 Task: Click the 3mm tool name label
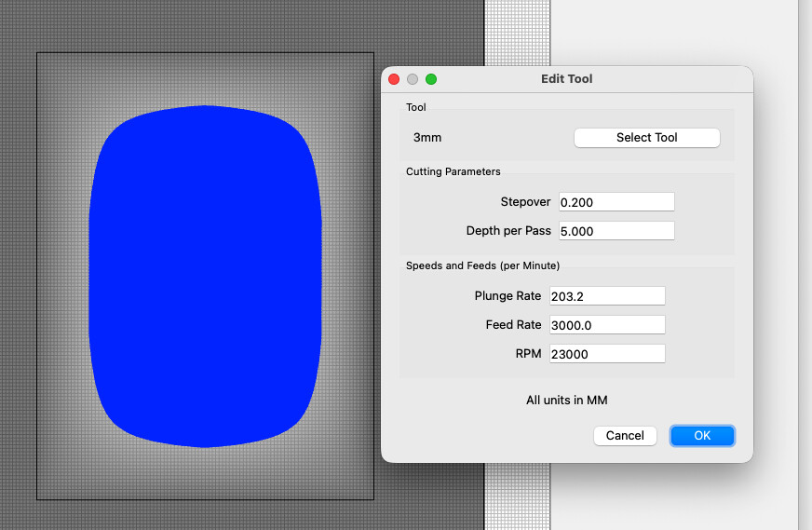427,138
